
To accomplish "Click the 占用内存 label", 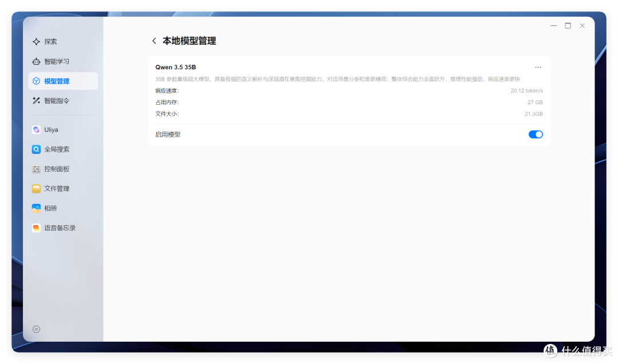I will pyautogui.click(x=167, y=102).
